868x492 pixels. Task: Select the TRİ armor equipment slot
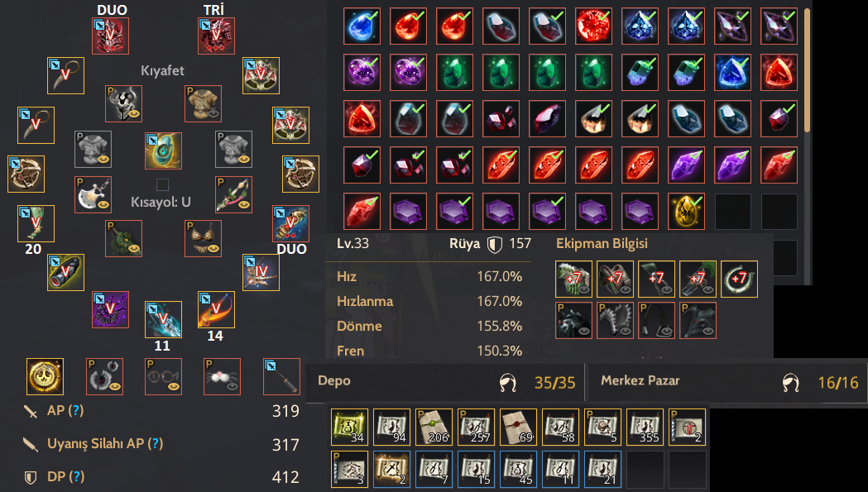217,36
